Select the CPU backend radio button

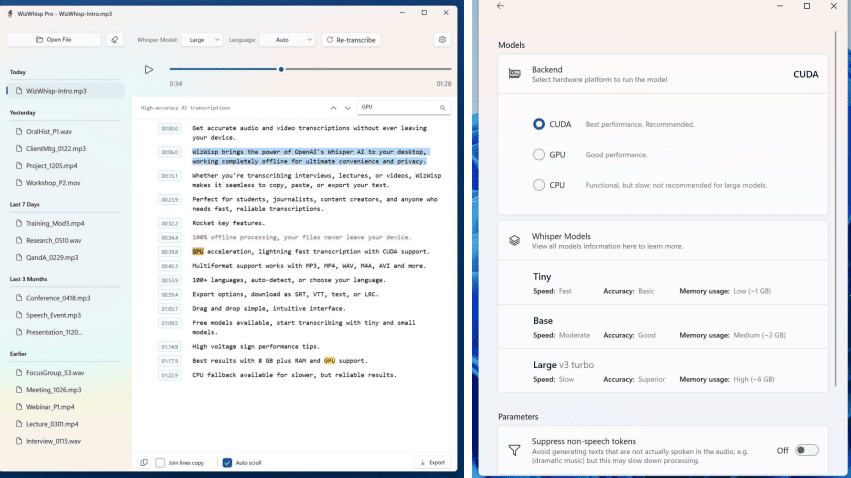[x=539, y=185]
